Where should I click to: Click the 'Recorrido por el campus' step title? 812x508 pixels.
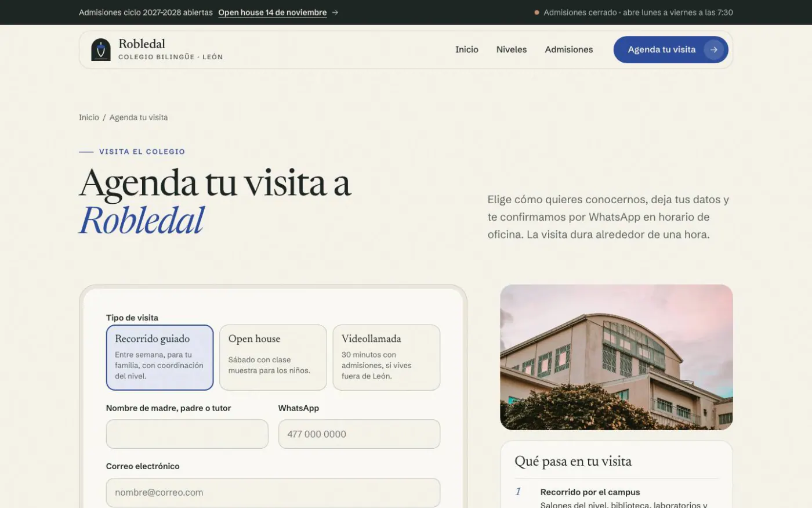coord(590,492)
